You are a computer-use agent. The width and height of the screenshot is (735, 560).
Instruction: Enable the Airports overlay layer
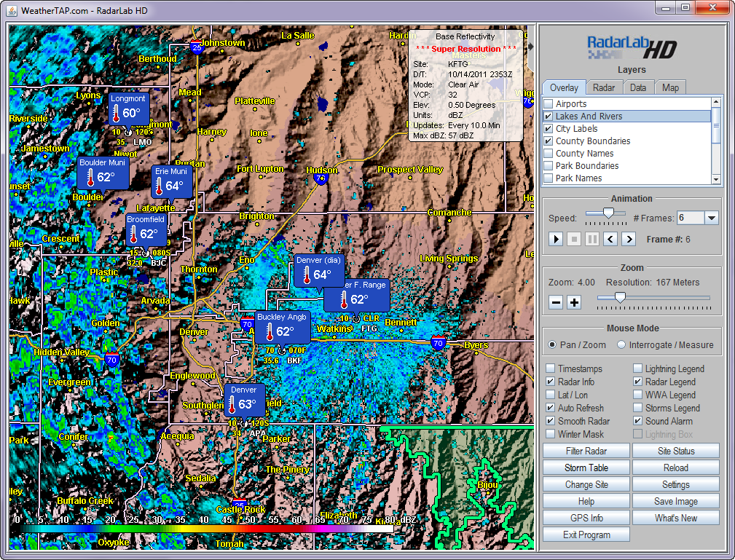pyautogui.click(x=548, y=103)
